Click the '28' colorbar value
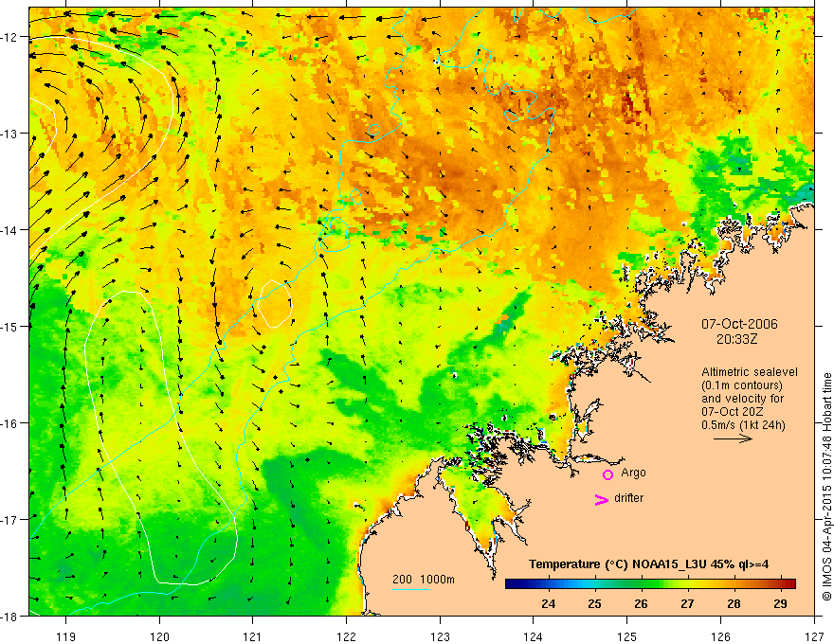This screenshot has width=834, height=644. [x=734, y=603]
